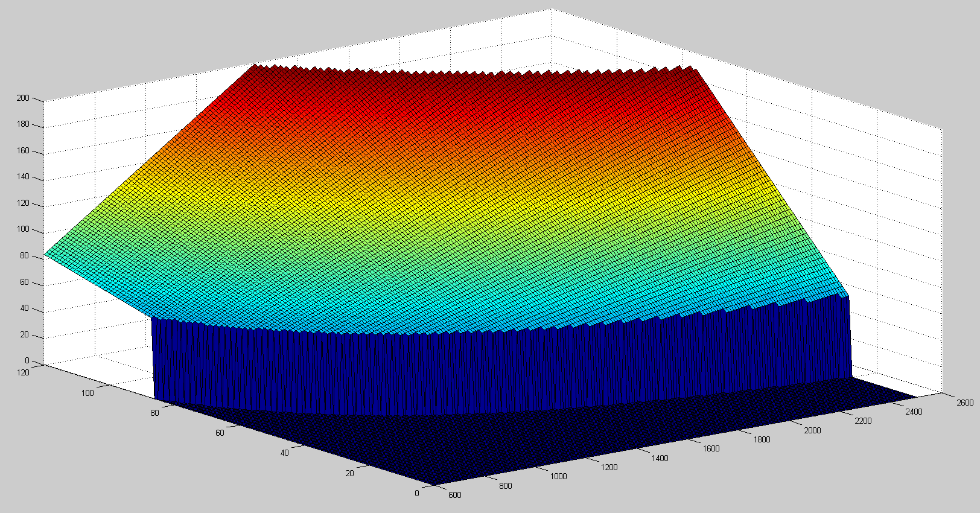
Task: Click the 1400 axis tick label
Action: (660, 458)
